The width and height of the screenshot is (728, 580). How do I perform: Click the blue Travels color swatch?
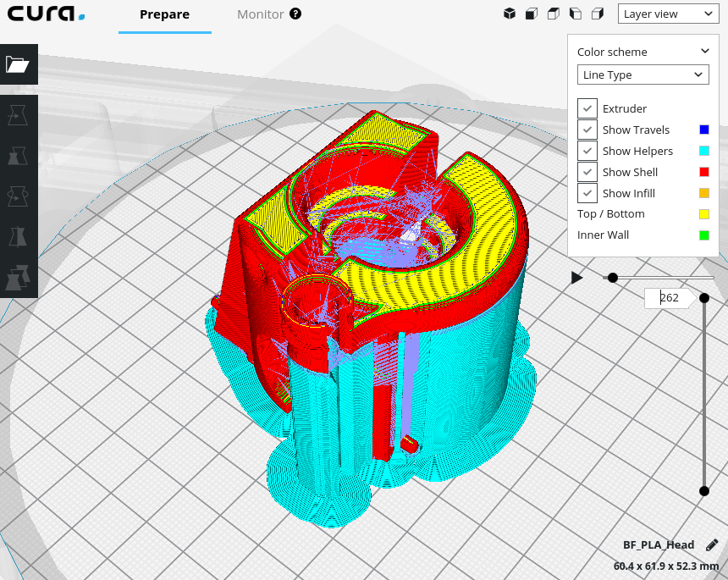pos(703,130)
